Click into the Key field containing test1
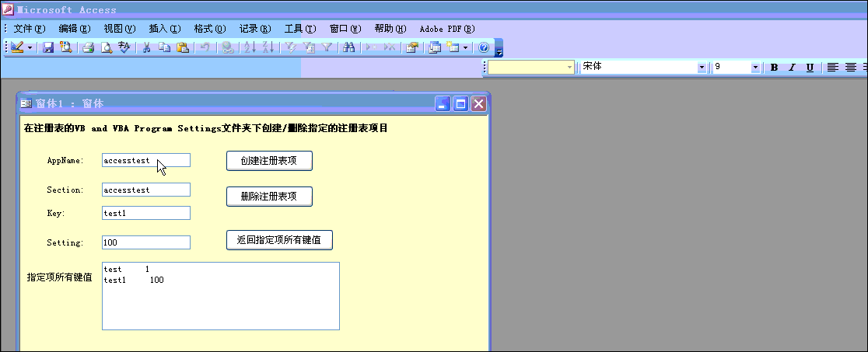Image resolution: width=868 pixels, height=352 pixels. (146, 213)
